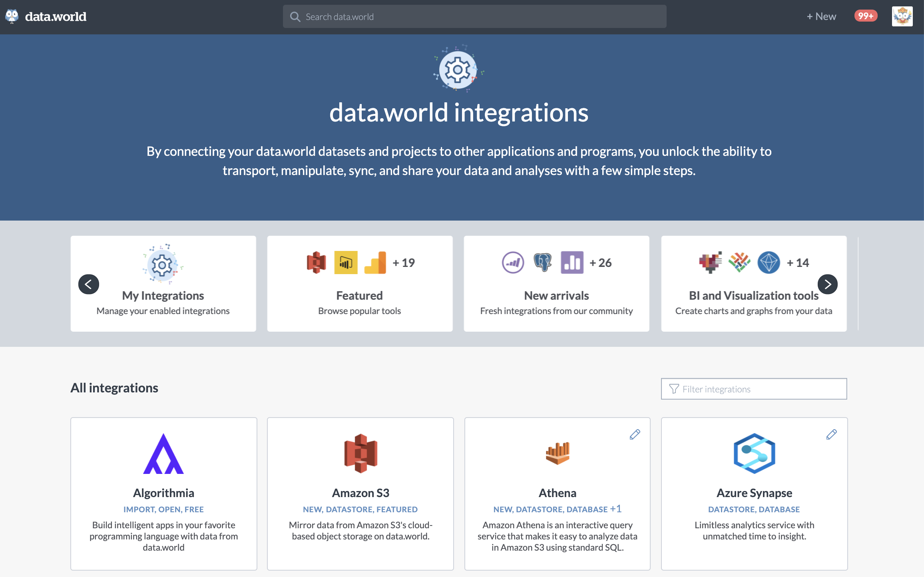
Task: Show the + 19 more featured tools
Action: click(x=404, y=263)
